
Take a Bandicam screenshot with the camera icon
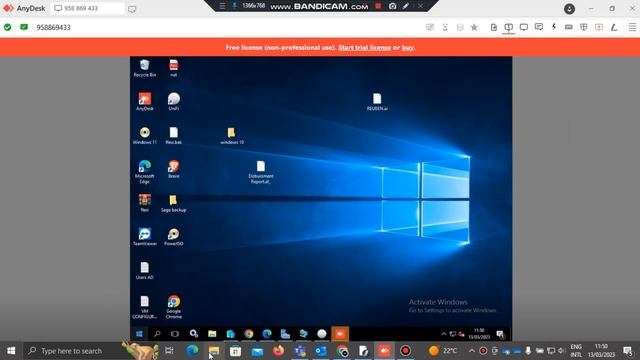pyautogui.click(x=392, y=6)
